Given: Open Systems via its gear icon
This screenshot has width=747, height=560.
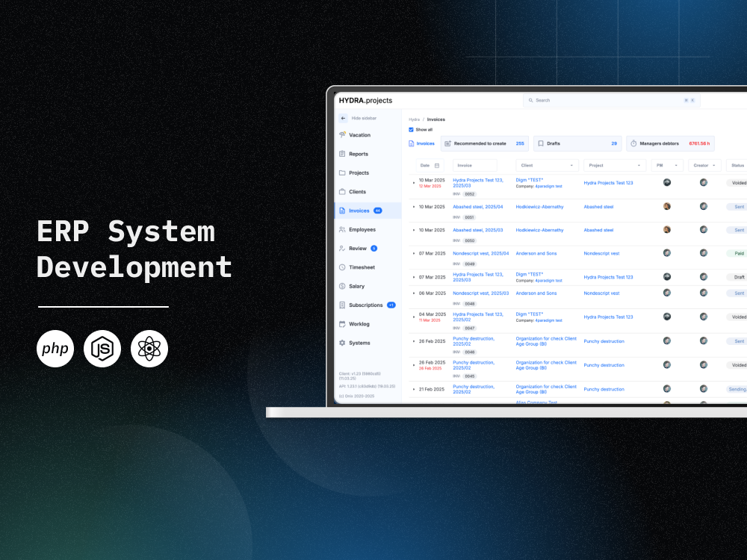Looking at the screenshot, I should 342,343.
